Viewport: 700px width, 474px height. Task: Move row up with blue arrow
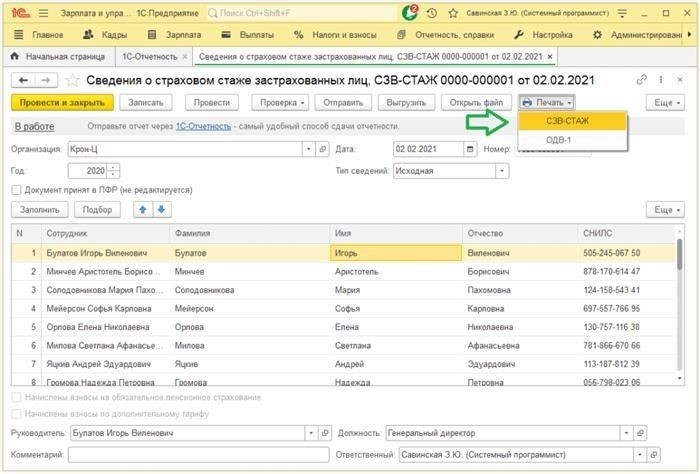click(x=143, y=209)
